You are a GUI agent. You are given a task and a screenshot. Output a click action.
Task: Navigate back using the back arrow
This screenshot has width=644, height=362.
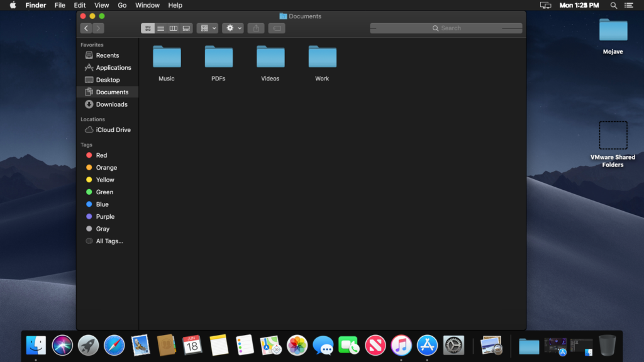[x=86, y=28]
